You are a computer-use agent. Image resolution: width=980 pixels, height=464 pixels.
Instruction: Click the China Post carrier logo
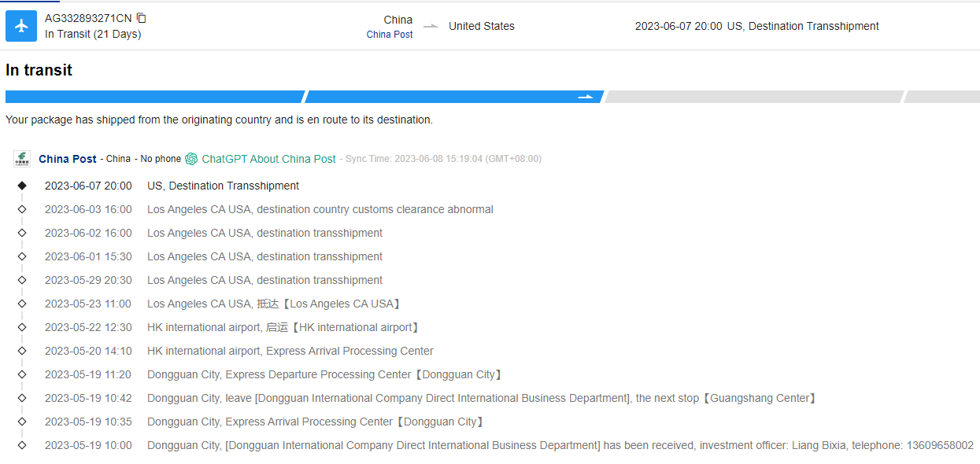(21, 159)
